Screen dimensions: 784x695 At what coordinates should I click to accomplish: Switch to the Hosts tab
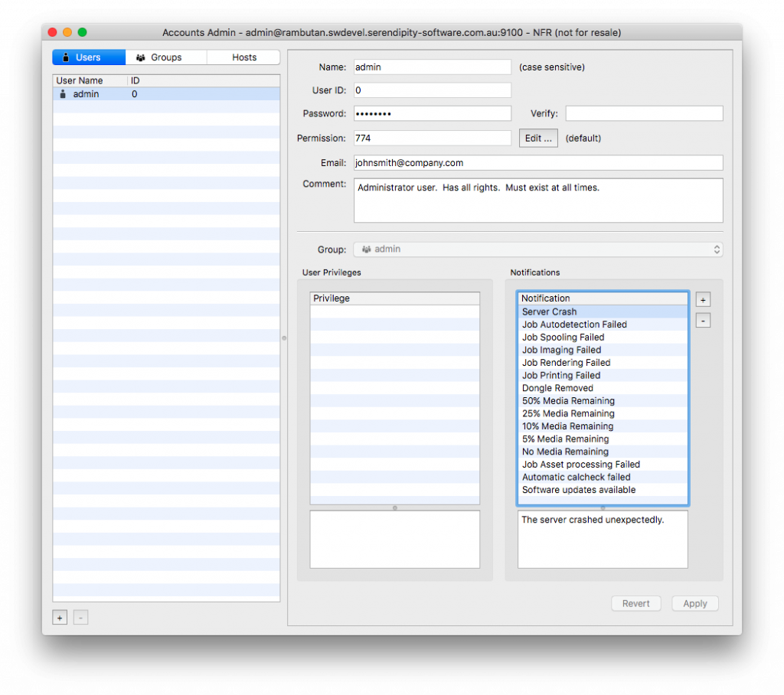point(243,57)
